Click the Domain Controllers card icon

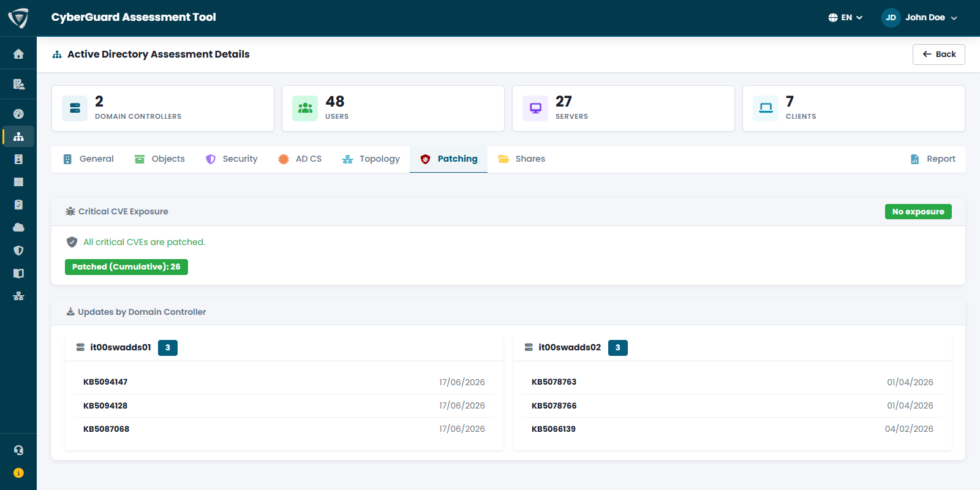75,108
